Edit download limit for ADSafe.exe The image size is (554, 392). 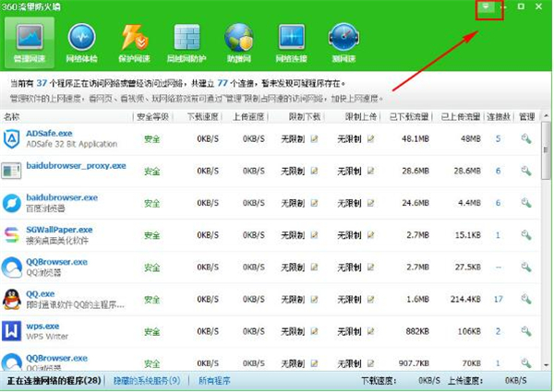click(x=314, y=138)
